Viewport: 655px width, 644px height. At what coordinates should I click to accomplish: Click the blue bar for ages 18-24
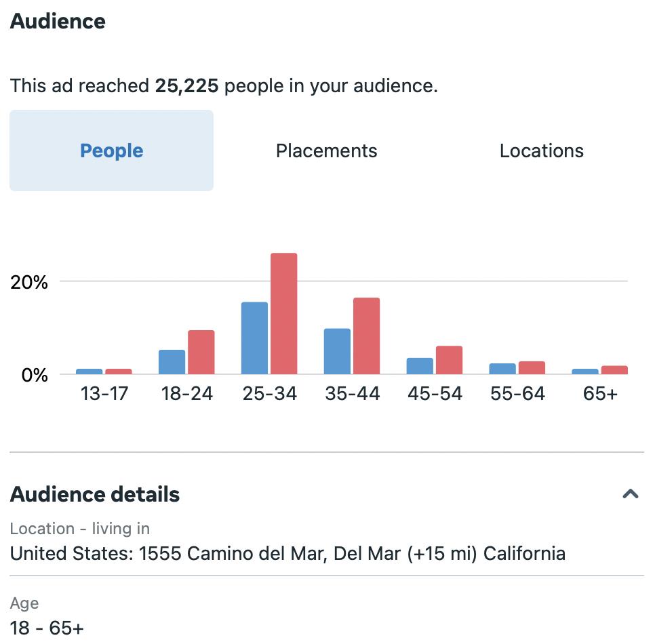[x=172, y=362]
